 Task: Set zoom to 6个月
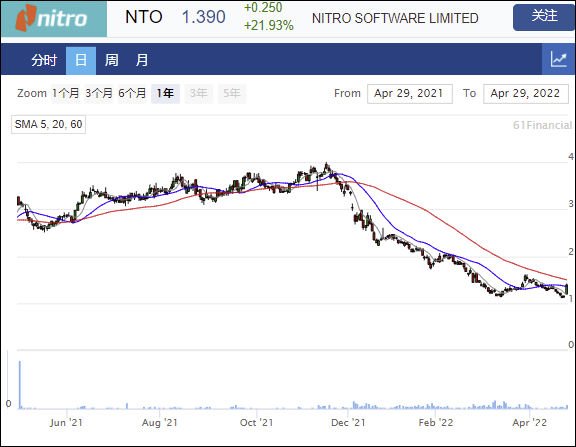pyautogui.click(x=132, y=93)
